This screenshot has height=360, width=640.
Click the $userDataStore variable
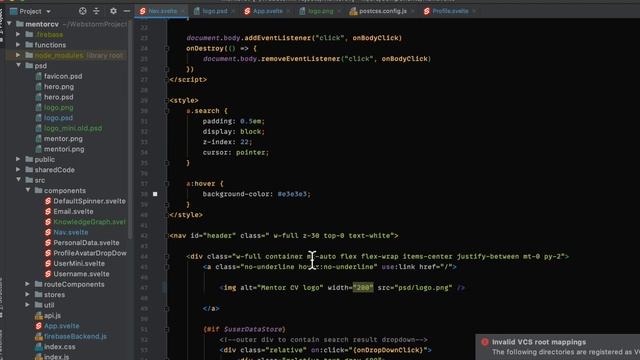tap(253, 329)
